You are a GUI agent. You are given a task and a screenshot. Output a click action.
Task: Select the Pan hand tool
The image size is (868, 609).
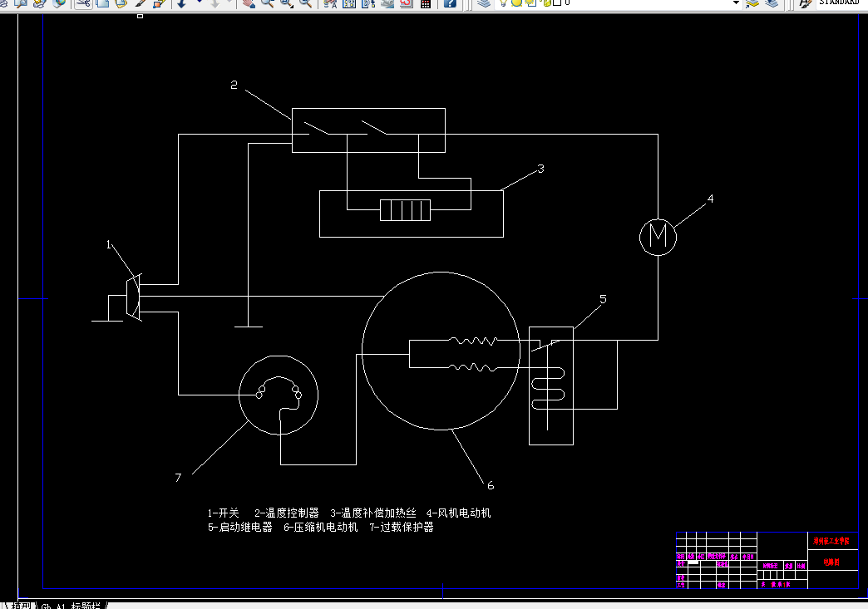249,2
